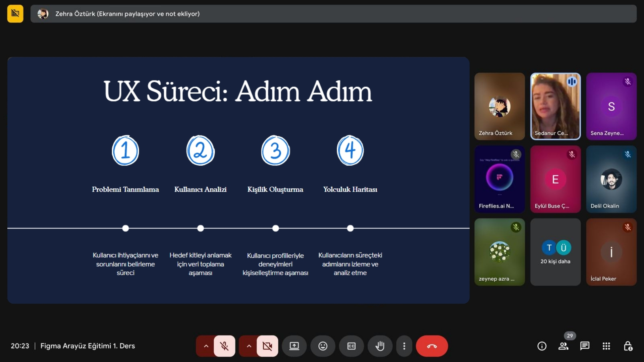
Task: Open the activities grid icon
Action: pos(606,346)
